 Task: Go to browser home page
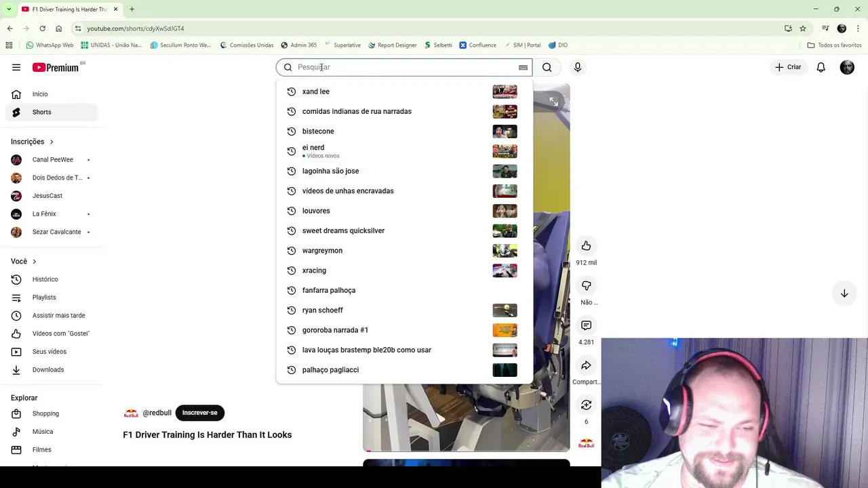pos(58,28)
